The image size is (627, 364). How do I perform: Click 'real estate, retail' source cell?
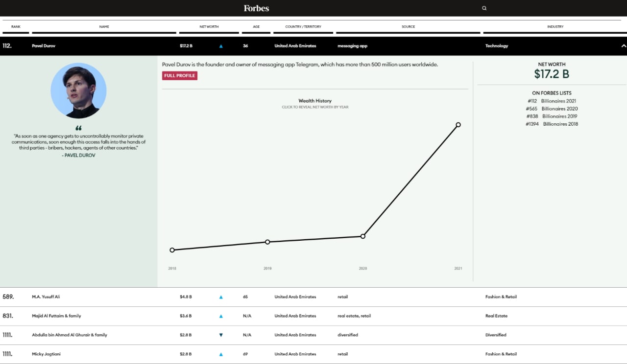point(354,316)
